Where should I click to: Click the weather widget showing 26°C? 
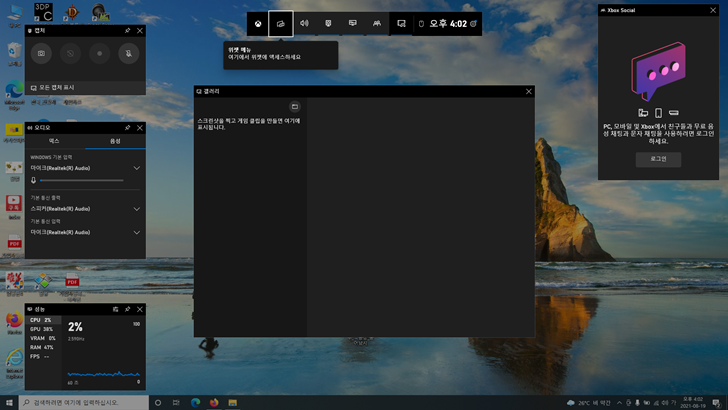click(x=589, y=403)
